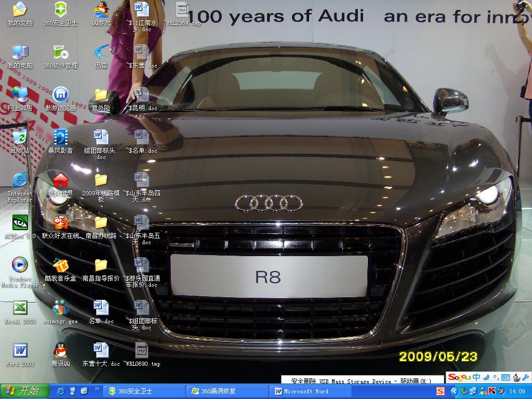Viewport: 532px width, 399px height.
Task: Select the 东营十大.doc document icon
Action: (101, 354)
